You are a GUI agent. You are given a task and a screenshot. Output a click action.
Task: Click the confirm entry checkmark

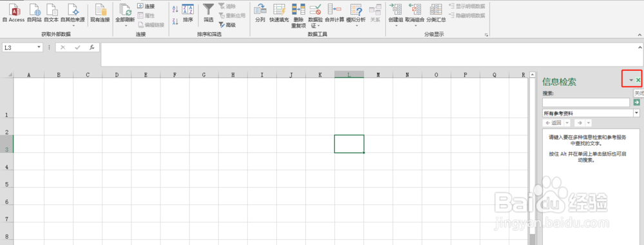click(x=77, y=48)
